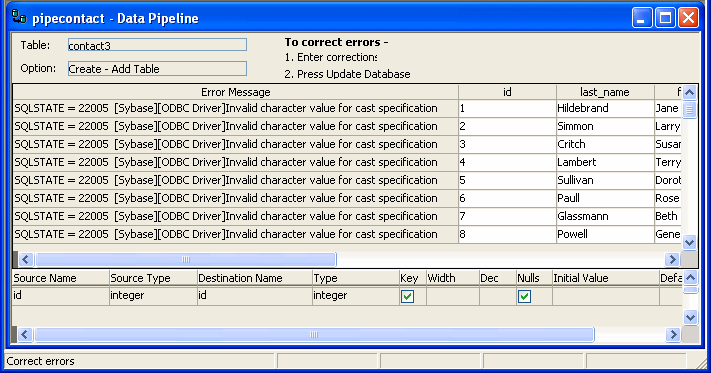711x373 pixels.
Task: Click left arrow of error grid horizontal scrollbar
Action: 25,259
